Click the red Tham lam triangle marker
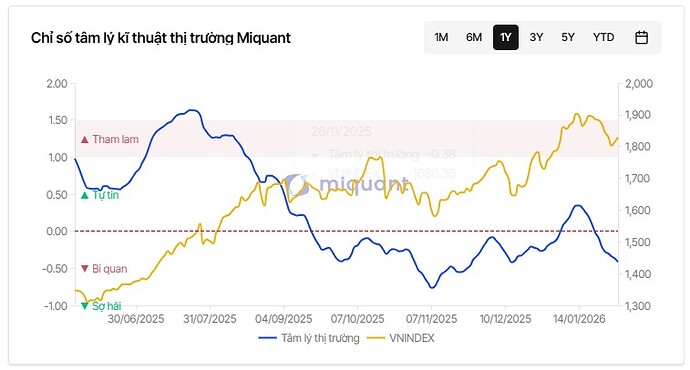Screen dimensions: 690x370 point(85,139)
